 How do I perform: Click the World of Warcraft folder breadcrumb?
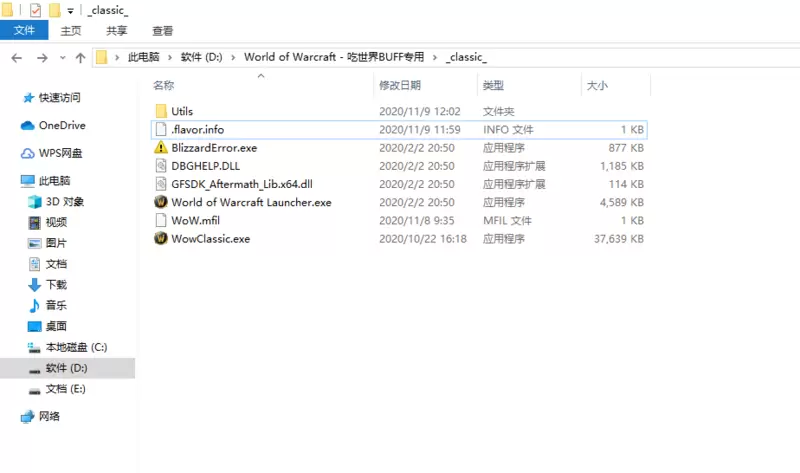[334, 57]
